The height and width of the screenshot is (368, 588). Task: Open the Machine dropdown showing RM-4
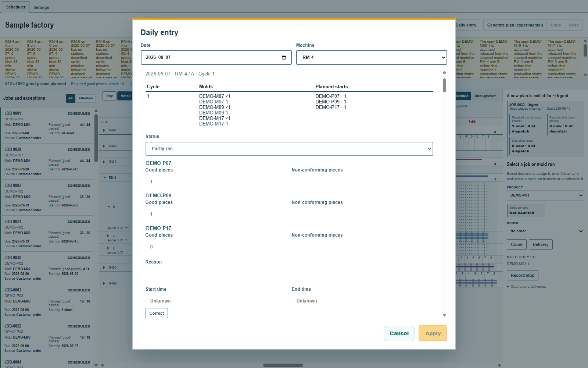tap(372, 57)
